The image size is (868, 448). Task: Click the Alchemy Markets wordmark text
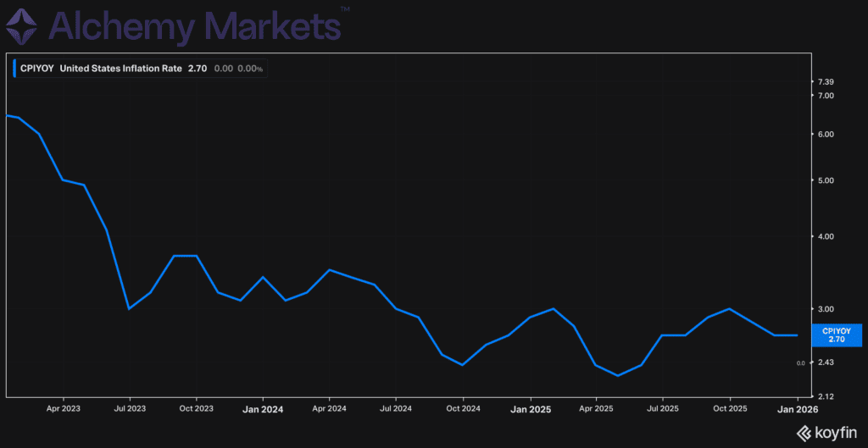pos(194,26)
